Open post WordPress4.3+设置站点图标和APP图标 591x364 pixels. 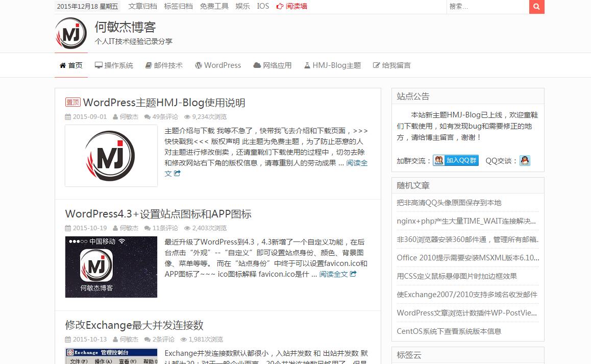coord(158,214)
